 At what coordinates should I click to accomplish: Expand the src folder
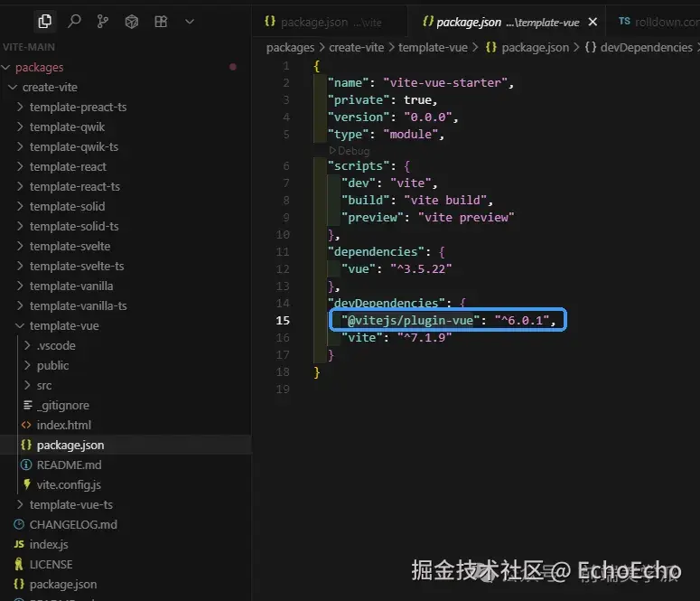[26, 385]
